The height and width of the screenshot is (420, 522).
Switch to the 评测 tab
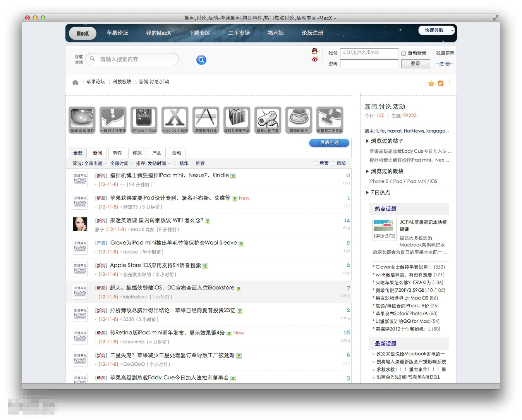(137, 153)
